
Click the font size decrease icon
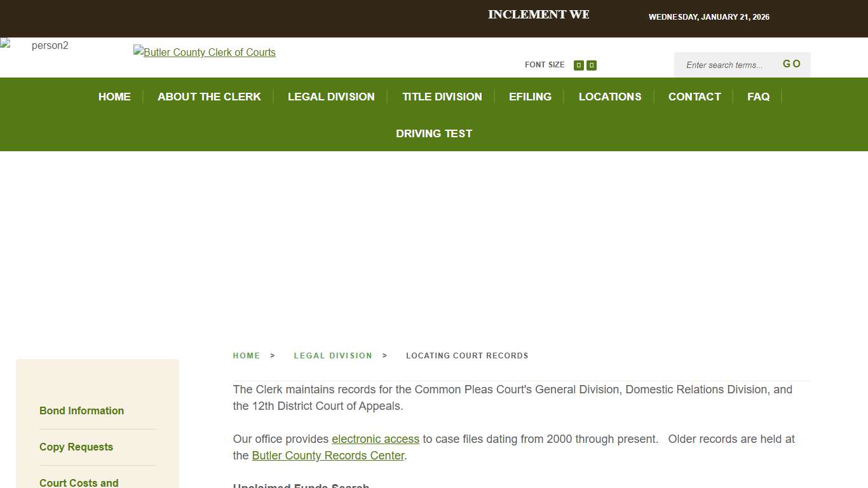(591, 65)
